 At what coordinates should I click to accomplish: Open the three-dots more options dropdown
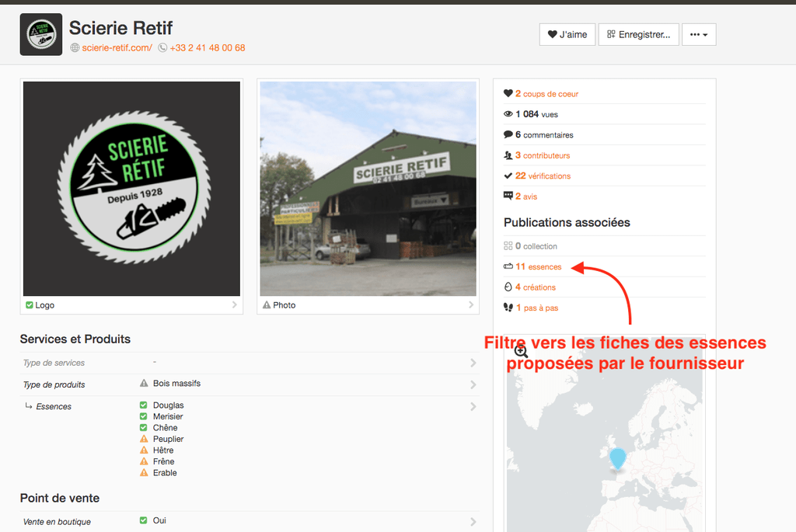coord(699,34)
